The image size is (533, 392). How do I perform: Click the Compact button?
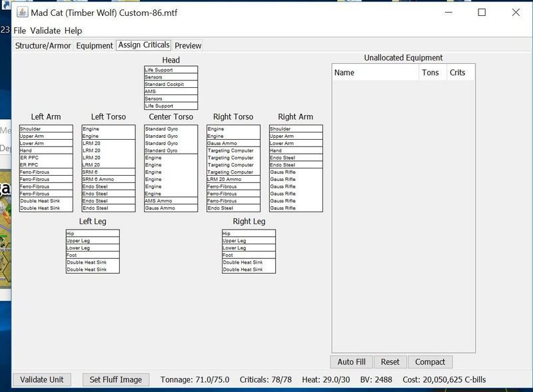(430, 362)
